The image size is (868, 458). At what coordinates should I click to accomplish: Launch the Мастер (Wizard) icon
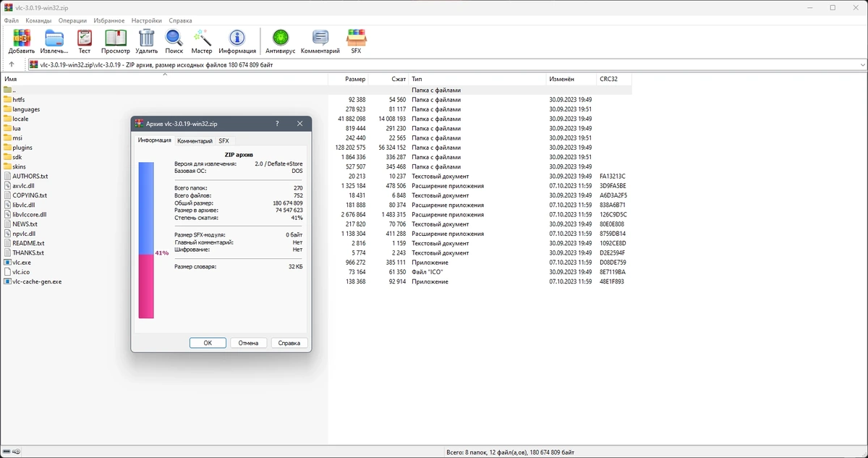click(x=202, y=38)
